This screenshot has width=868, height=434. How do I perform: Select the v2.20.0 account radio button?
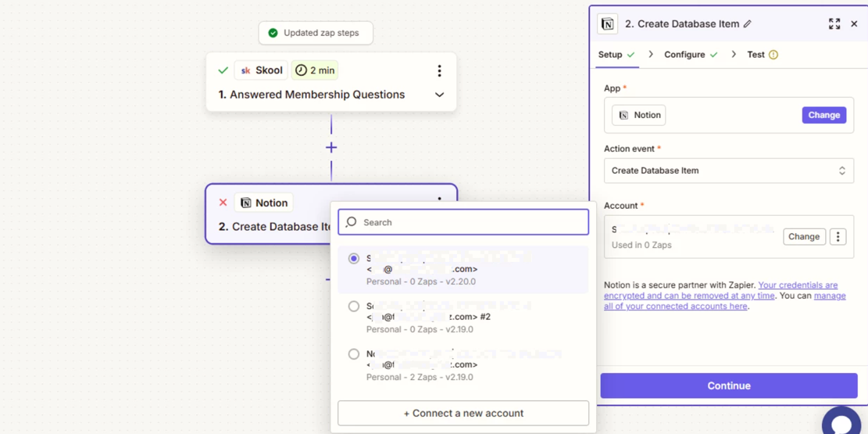354,259
